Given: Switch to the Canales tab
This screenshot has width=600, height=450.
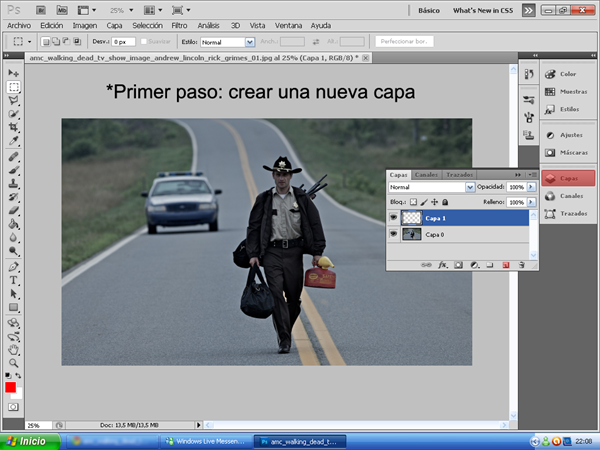Looking at the screenshot, I should pyautogui.click(x=427, y=174).
